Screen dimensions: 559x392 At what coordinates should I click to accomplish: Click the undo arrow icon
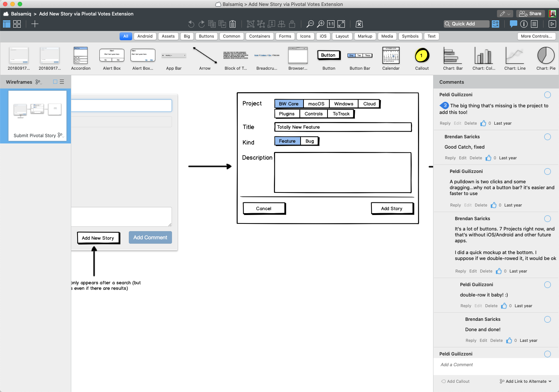[x=191, y=24]
